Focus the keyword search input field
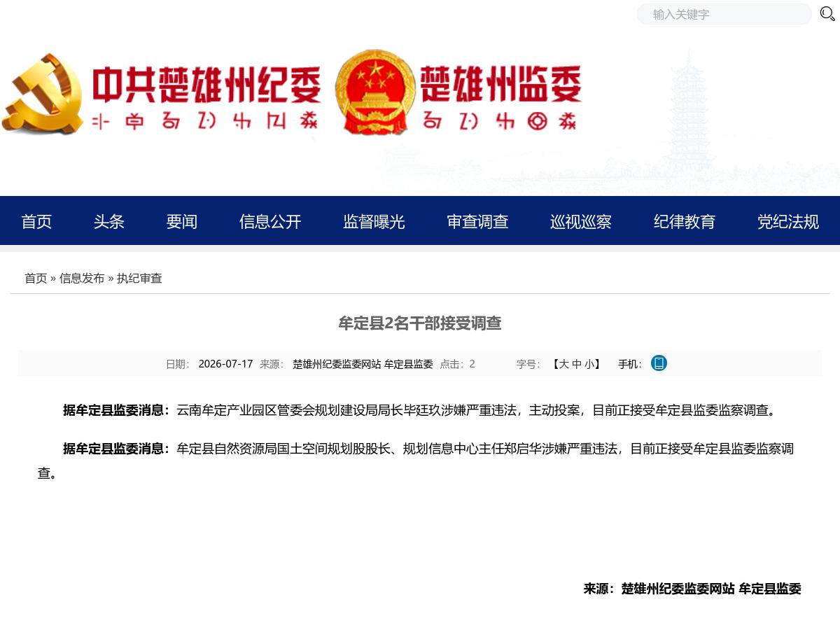The image size is (840, 630). (x=724, y=14)
